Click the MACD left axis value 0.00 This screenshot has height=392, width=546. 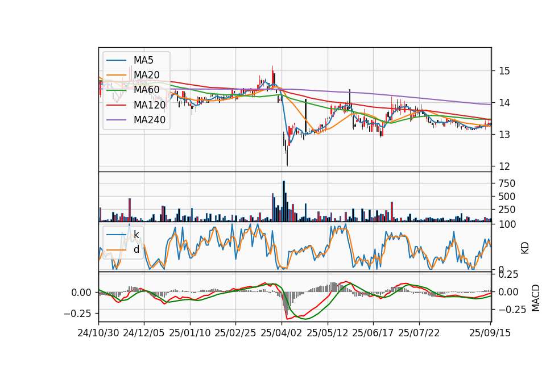click(81, 293)
